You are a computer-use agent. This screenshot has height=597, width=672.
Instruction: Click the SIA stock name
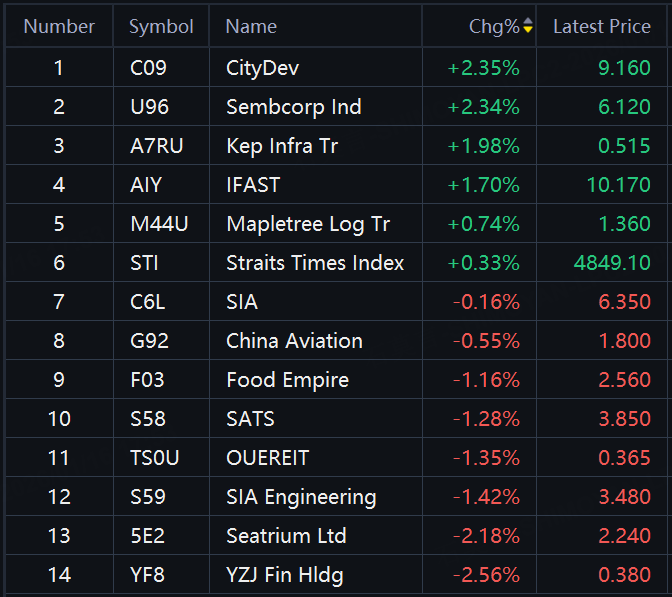[x=242, y=302]
